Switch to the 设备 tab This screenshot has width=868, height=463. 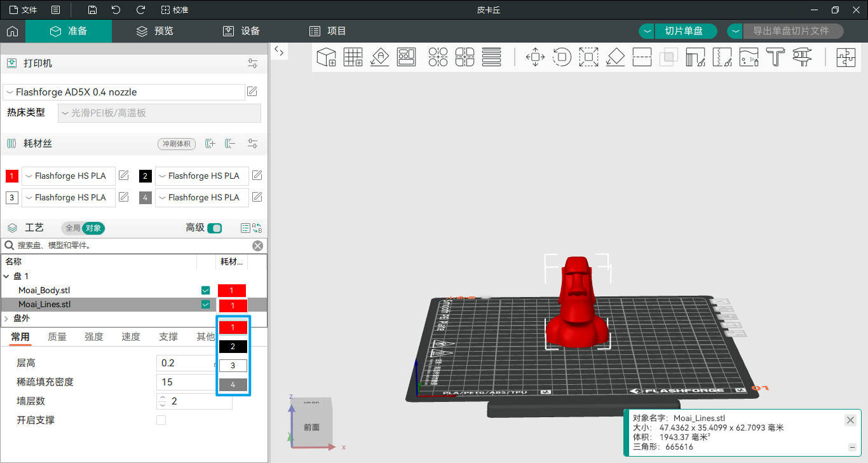(x=241, y=31)
